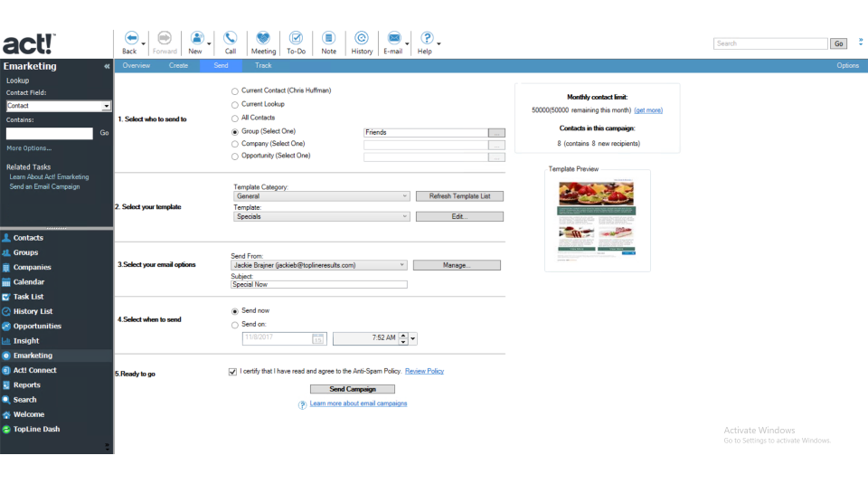Browse groups with Friends ellipsis button
The width and height of the screenshot is (868, 484).
click(x=496, y=133)
